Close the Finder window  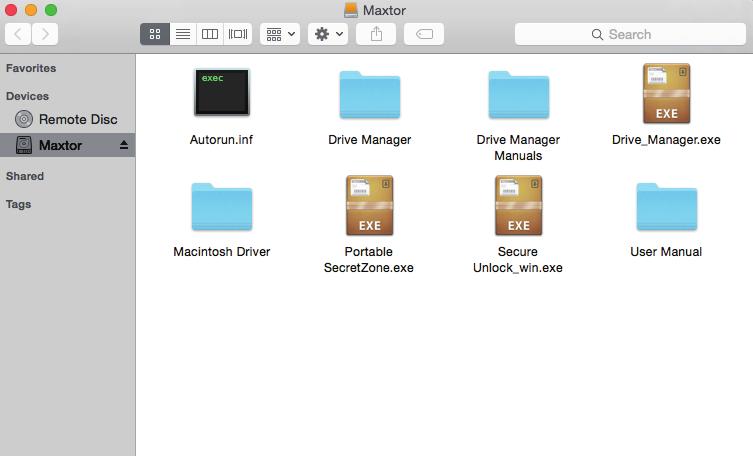point(11,10)
